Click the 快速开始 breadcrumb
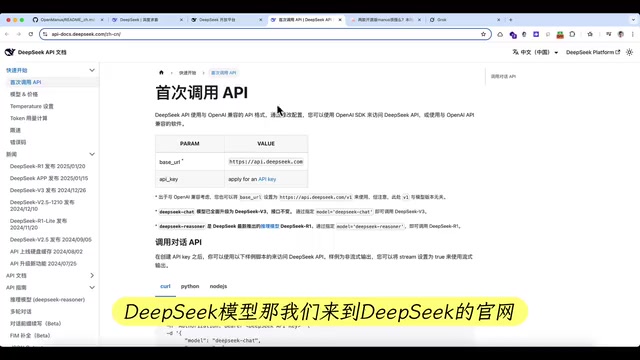 click(187, 73)
